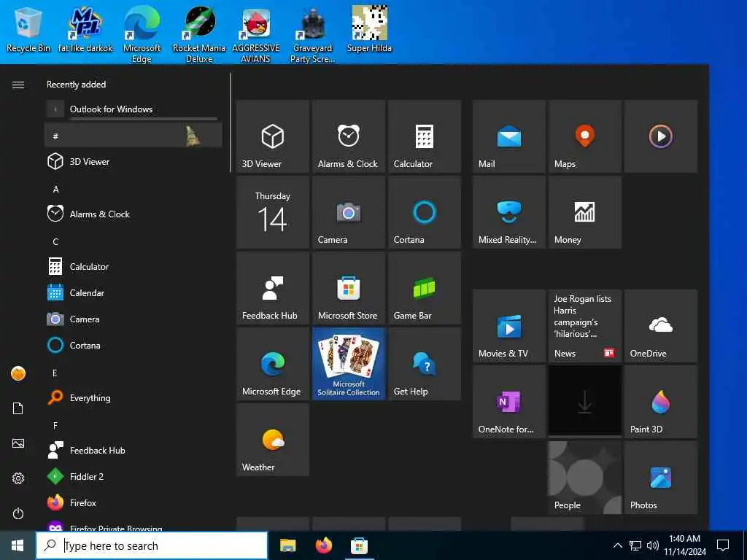The image size is (747, 560).
Task: Select Alarms & Clock in the app list
Action: (x=133, y=214)
